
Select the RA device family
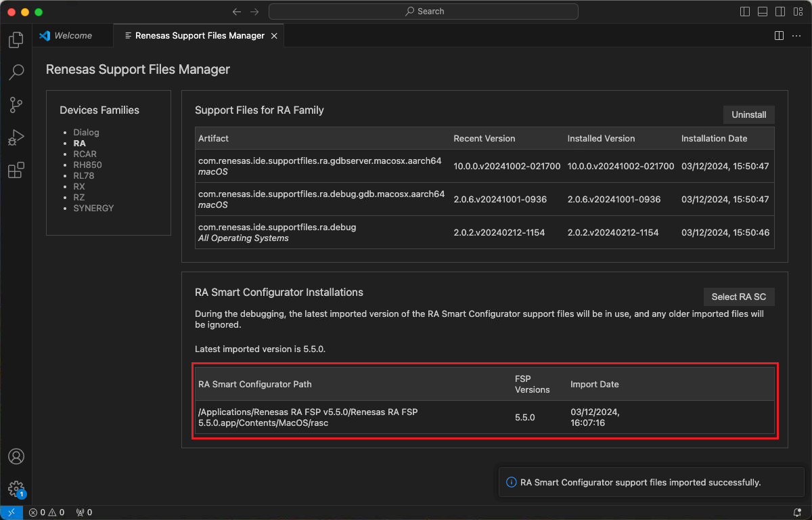click(x=80, y=144)
